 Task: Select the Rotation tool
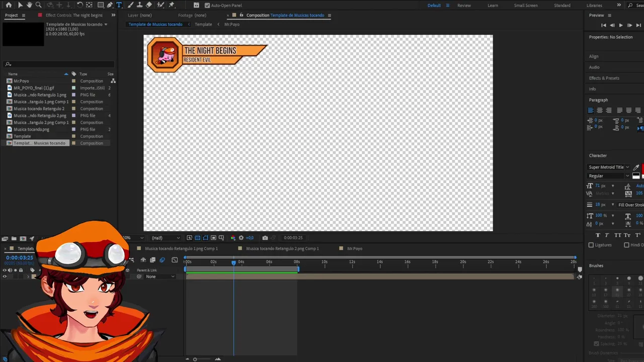pos(80,5)
